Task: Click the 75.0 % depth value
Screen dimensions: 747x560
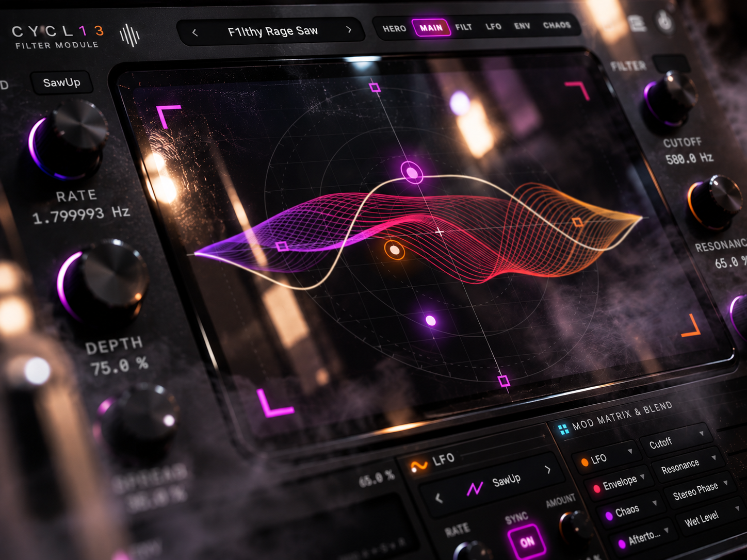Action: click(119, 366)
